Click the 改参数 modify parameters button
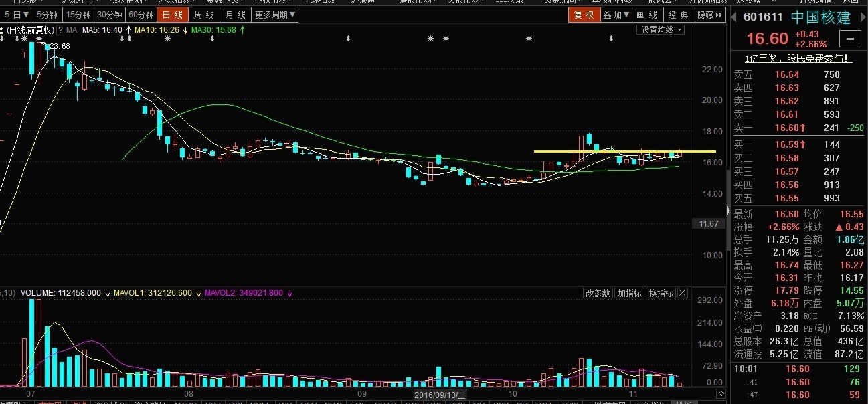 click(598, 293)
